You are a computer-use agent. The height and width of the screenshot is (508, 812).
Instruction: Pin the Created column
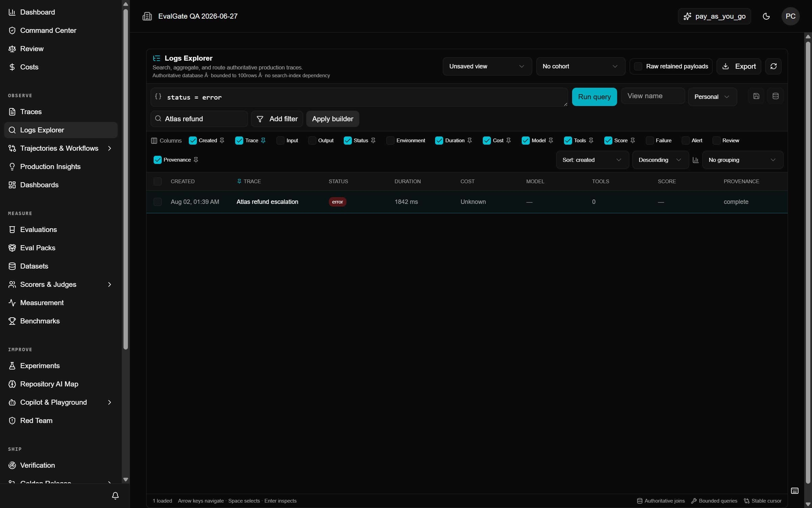pyautogui.click(x=222, y=141)
